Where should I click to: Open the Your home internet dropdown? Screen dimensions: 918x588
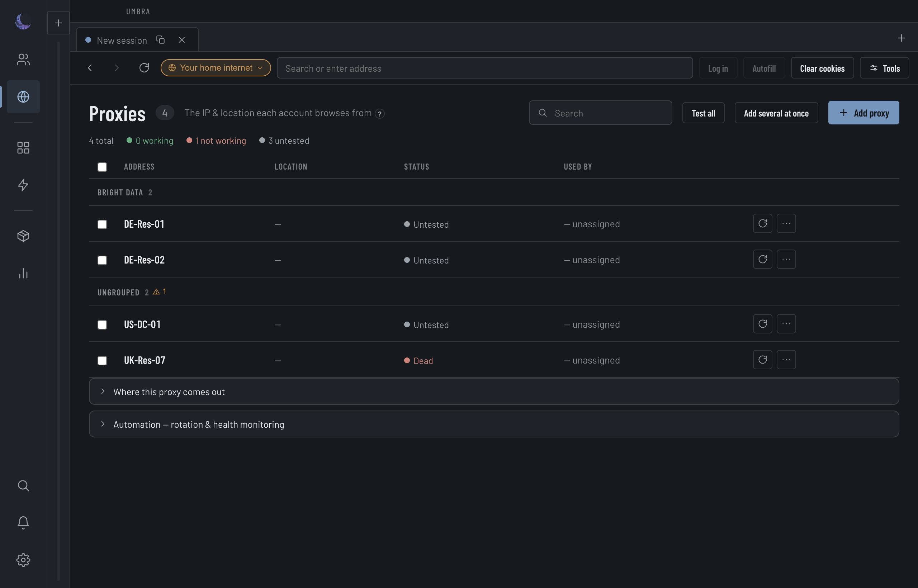tap(216, 67)
